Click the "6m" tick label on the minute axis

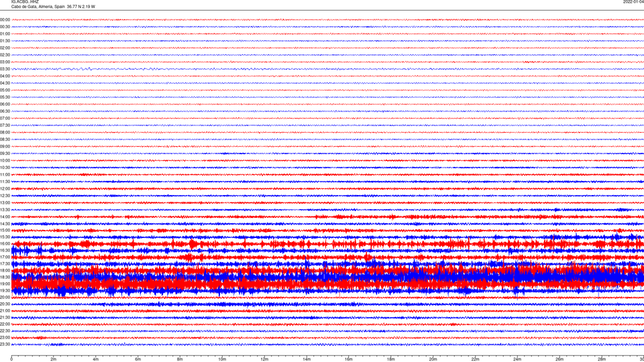(138, 359)
